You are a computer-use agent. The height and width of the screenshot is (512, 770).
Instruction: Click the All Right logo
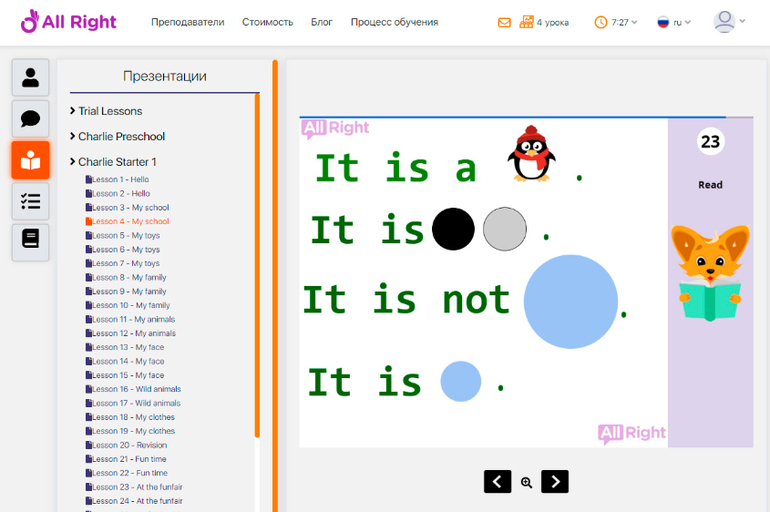coord(68,21)
